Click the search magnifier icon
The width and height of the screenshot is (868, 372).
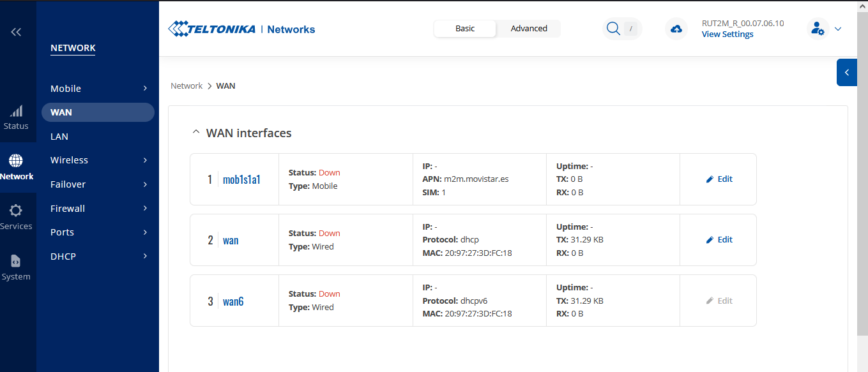click(613, 29)
